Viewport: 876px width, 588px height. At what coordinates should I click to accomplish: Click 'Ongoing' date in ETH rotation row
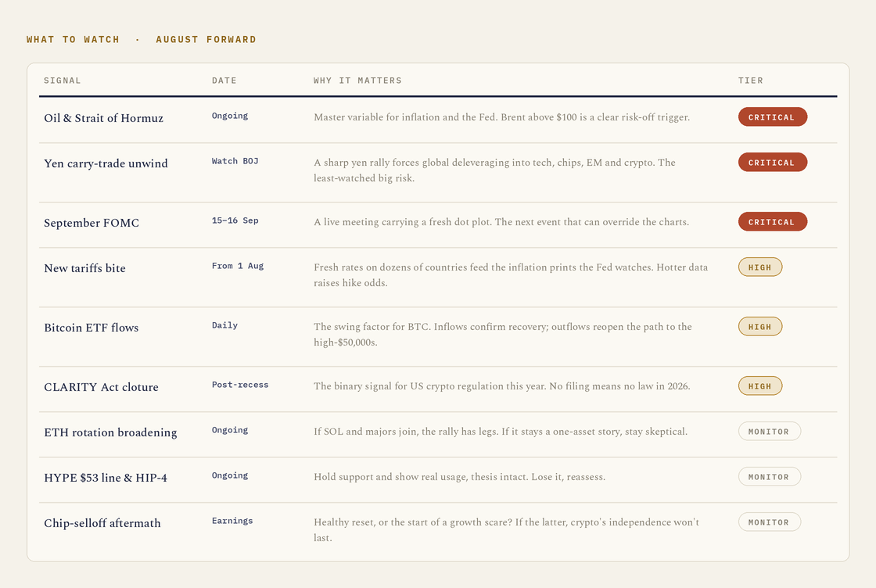pyautogui.click(x=230, y=430)
